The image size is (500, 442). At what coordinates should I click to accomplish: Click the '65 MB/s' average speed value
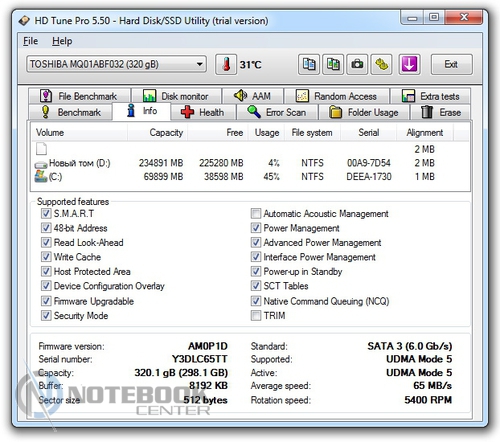[432, 386]
